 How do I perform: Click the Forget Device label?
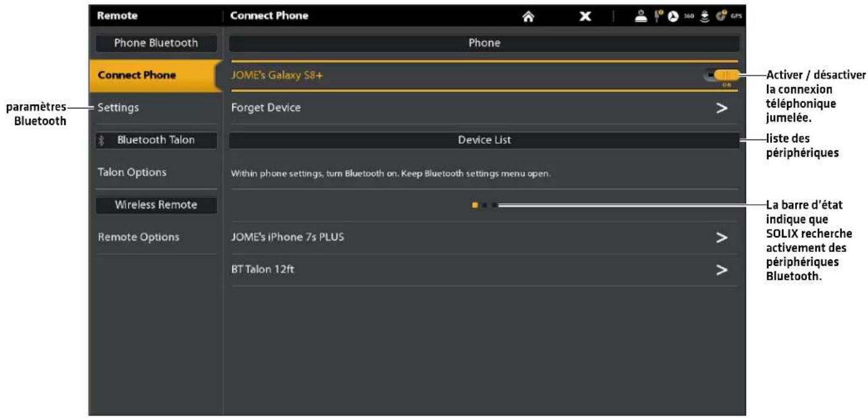[266, 108]
